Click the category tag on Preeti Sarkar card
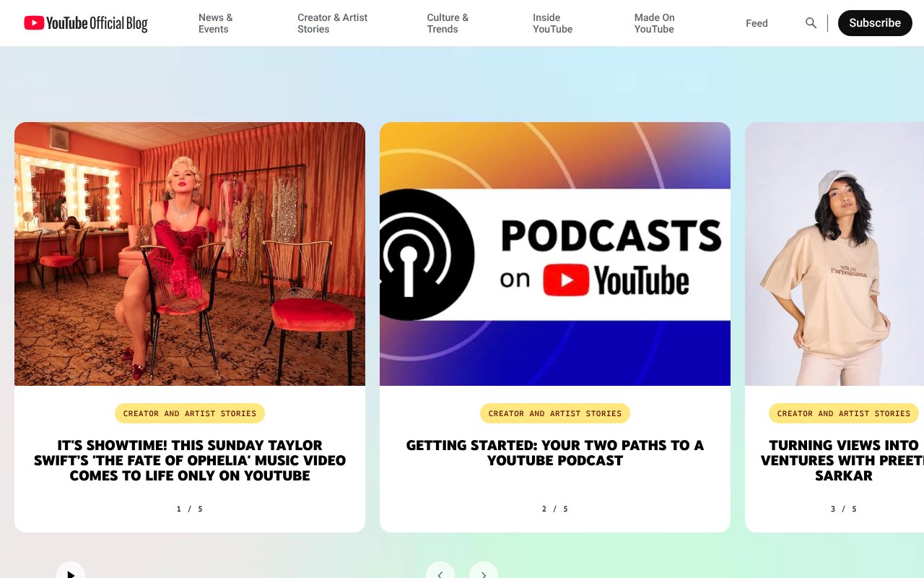The height and width of the screenshot is (578, 924). pyautogui.click(x=843, y=413)
